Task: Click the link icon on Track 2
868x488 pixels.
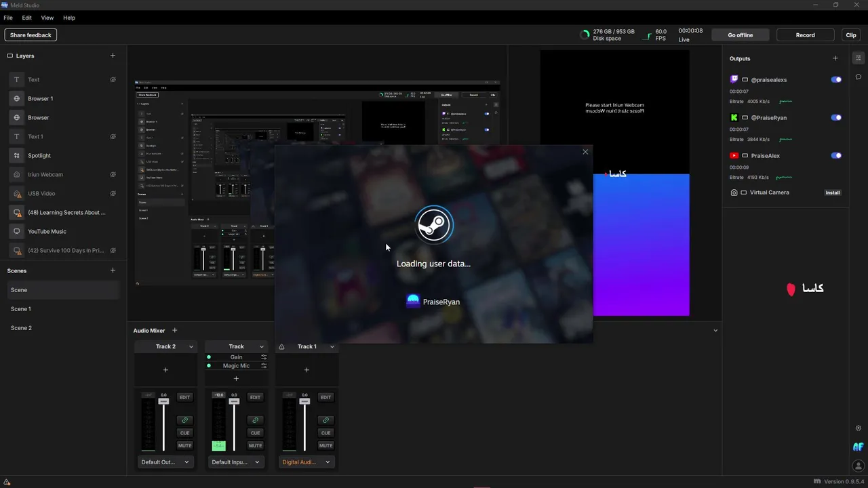Action: click(184, 420)
